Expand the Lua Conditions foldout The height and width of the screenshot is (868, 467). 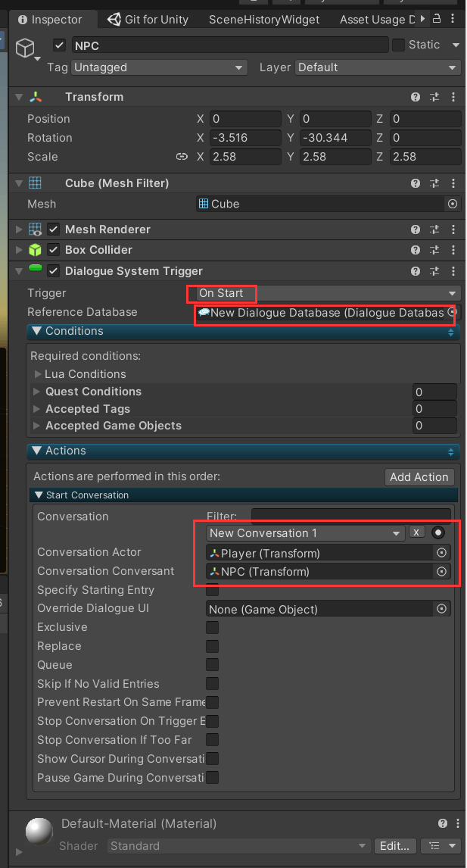(x=39, y=374)
